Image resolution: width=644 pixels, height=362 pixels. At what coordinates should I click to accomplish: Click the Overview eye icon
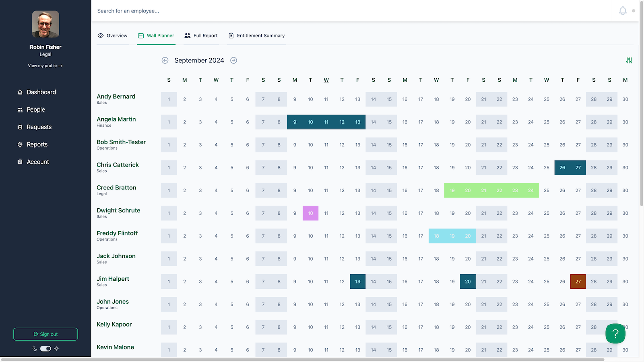(101, 35)
